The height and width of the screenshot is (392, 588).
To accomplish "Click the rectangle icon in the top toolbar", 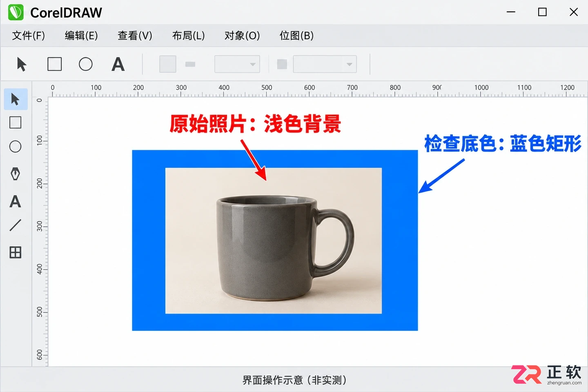I will 55,64.
